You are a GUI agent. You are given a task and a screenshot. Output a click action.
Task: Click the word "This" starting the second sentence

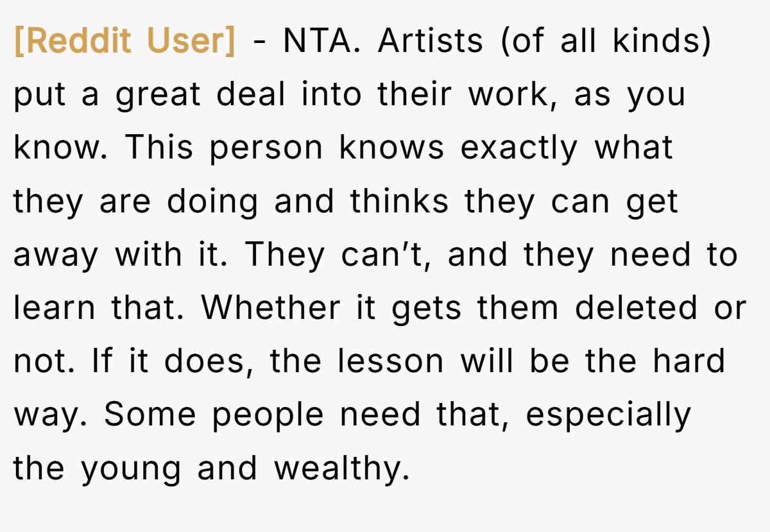158,148
